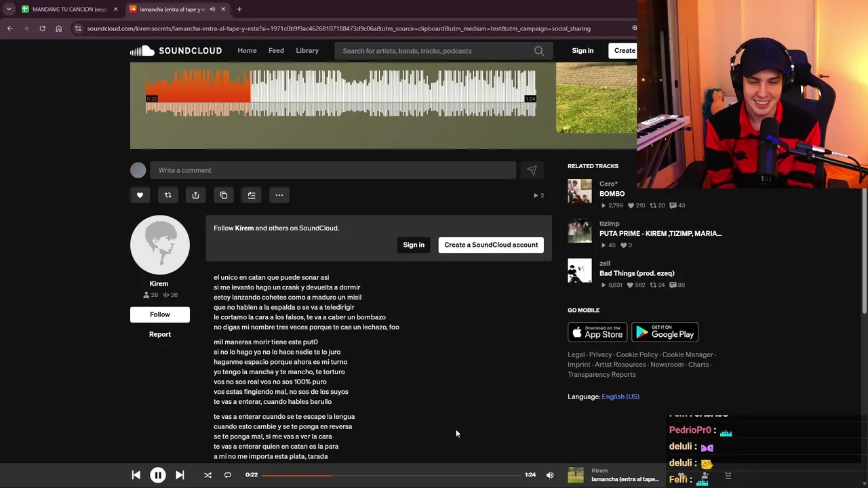The height and width of the screenshot is (488, 868).
Task: Click the BOMBO track thumbnail
Action: [x=580, y=191]
